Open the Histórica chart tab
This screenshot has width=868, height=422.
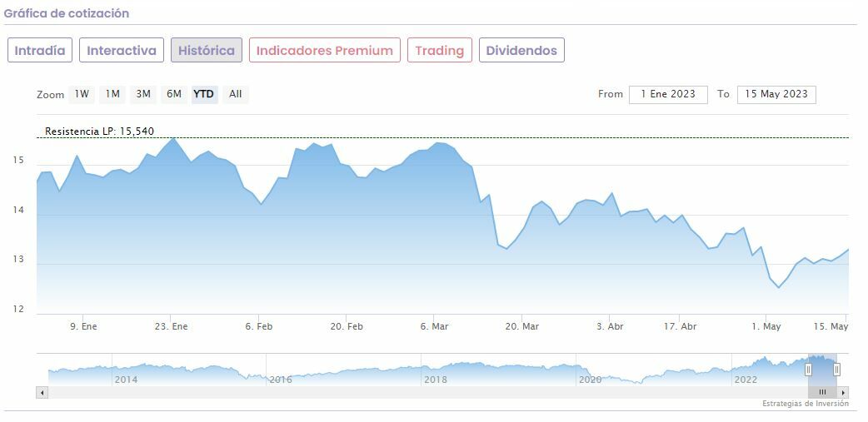[207, 50]
